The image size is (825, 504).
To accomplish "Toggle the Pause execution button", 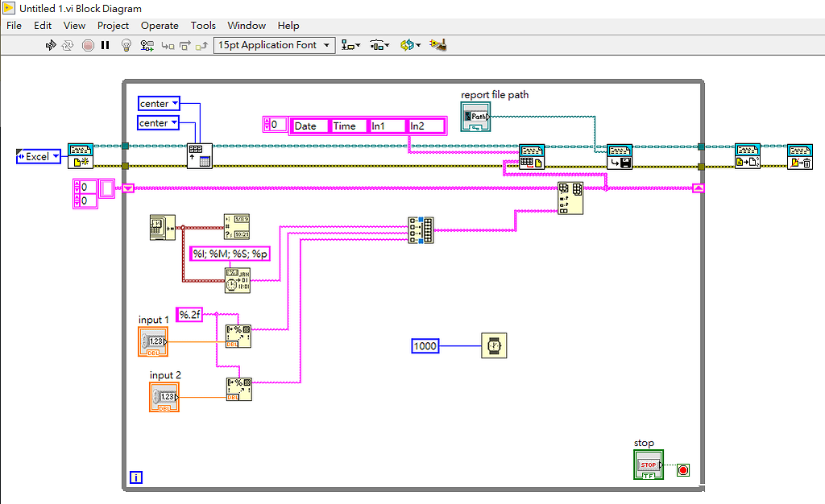I will (103, 45).
